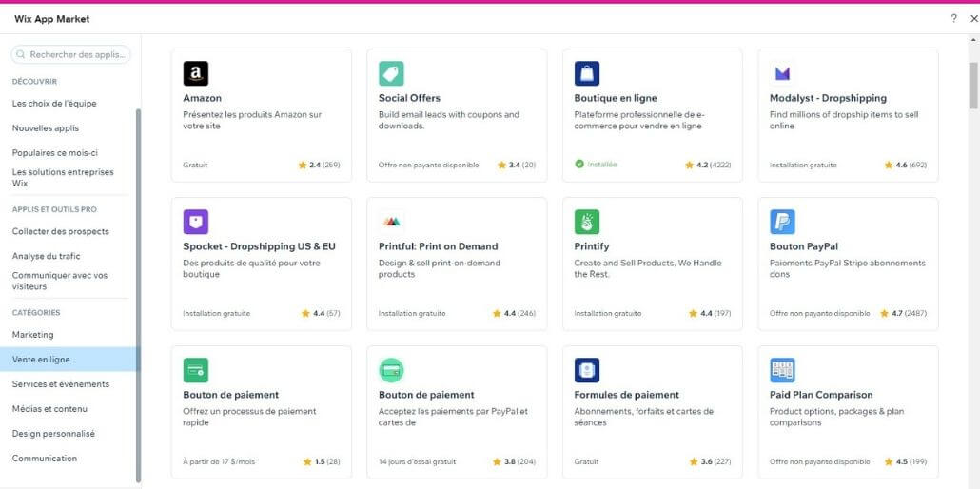Click the Boutique en ligne bag icon
Screen dimensions: 980x489
click(587, 73)
